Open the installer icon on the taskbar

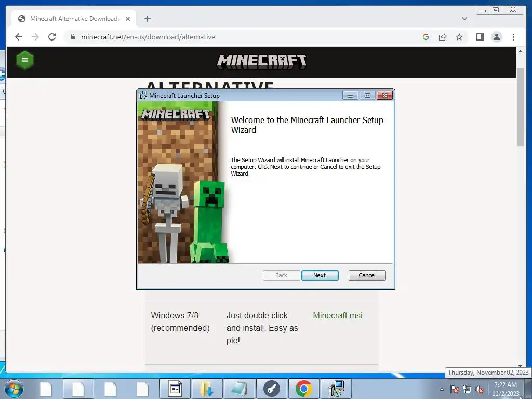(336, 389)
